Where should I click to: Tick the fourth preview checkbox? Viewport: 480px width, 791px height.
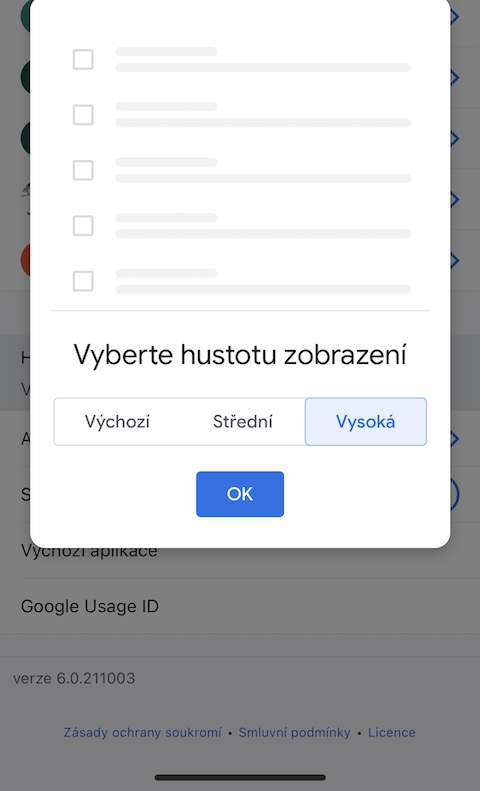83,226
